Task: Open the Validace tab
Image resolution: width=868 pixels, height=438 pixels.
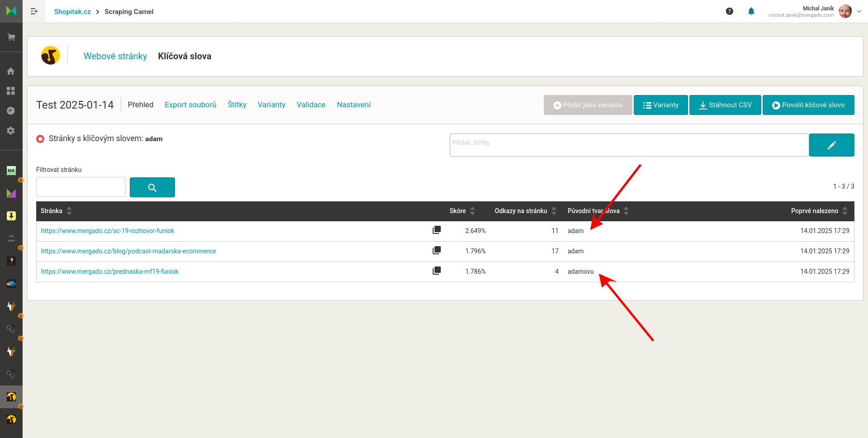Action: (x=311, y=105)
